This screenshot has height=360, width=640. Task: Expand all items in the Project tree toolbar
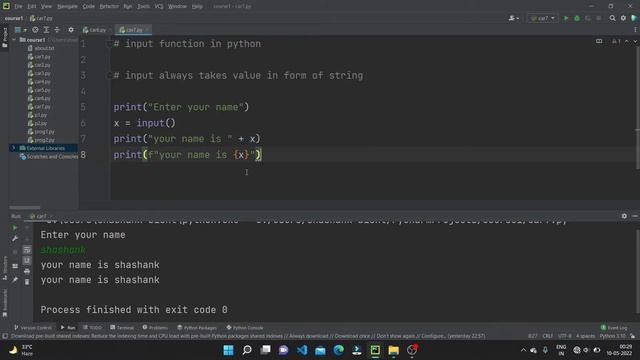46,30
